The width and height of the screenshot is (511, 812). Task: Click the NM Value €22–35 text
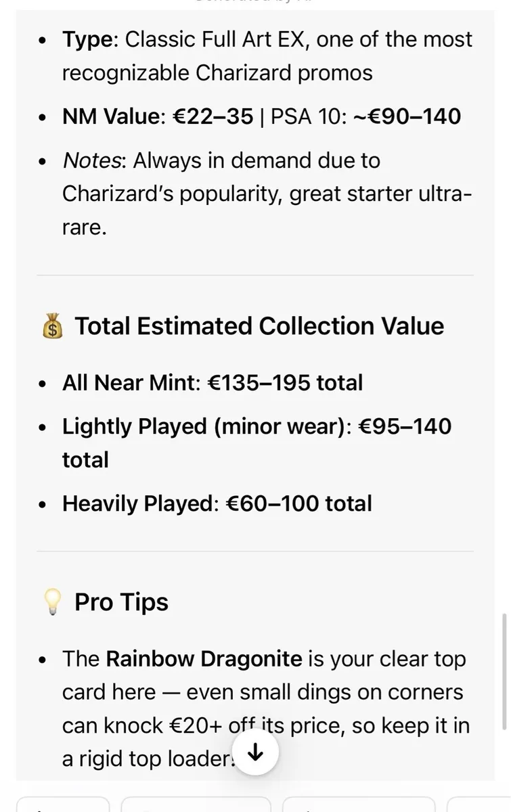pyautogui.click(x=158, y=116)
